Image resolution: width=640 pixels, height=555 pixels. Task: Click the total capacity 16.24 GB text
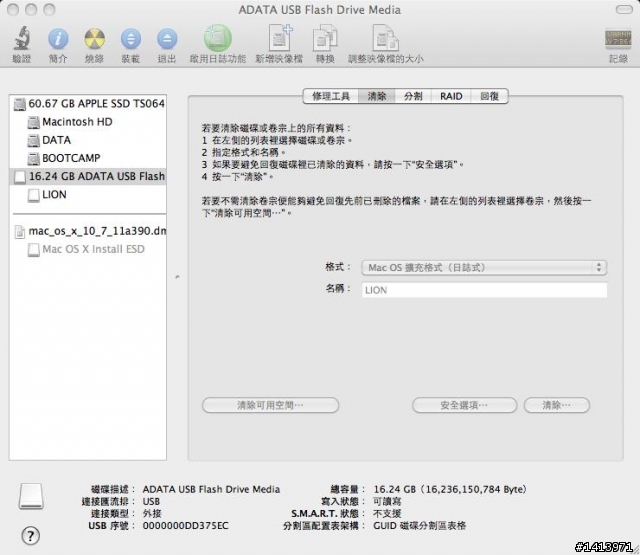[450, 489]
